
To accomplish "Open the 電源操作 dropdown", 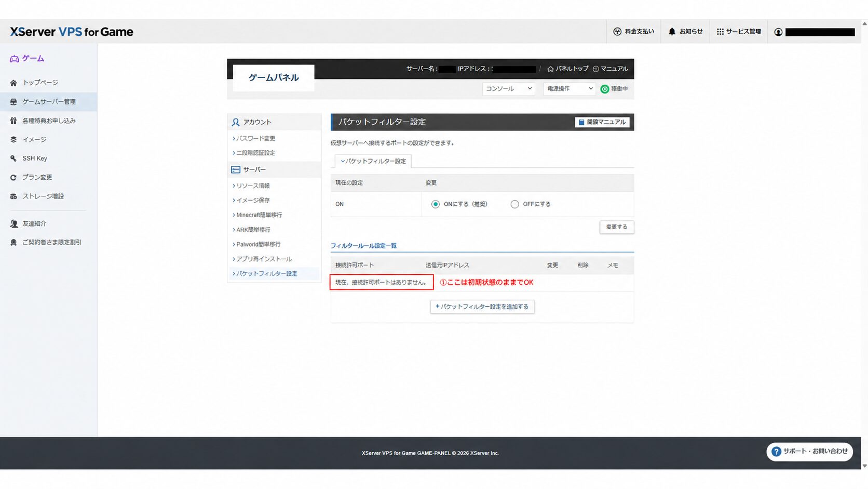I will point(569,89).
